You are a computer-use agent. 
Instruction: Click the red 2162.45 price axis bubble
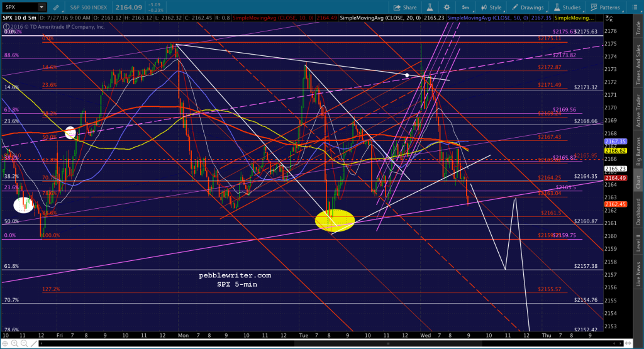coord(615,204)
